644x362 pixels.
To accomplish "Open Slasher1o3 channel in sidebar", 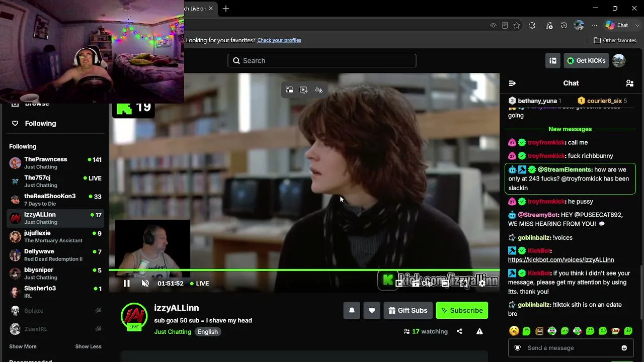I will point(55,292).
